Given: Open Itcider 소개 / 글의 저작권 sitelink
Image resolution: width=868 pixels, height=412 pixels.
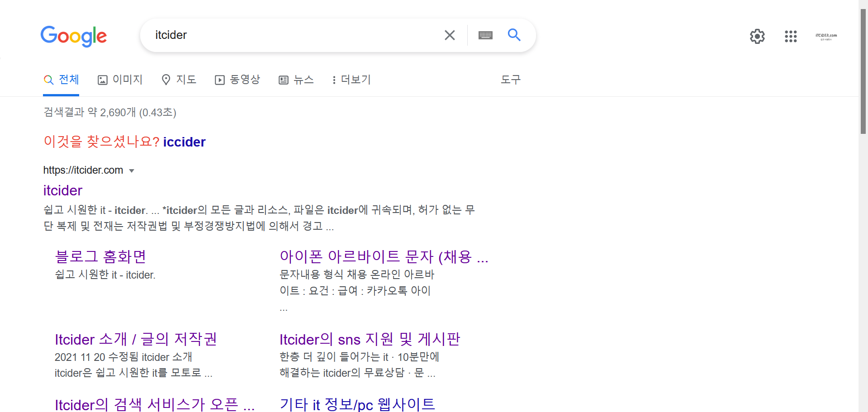Looking at the screenshot, I should click(136, 339).
